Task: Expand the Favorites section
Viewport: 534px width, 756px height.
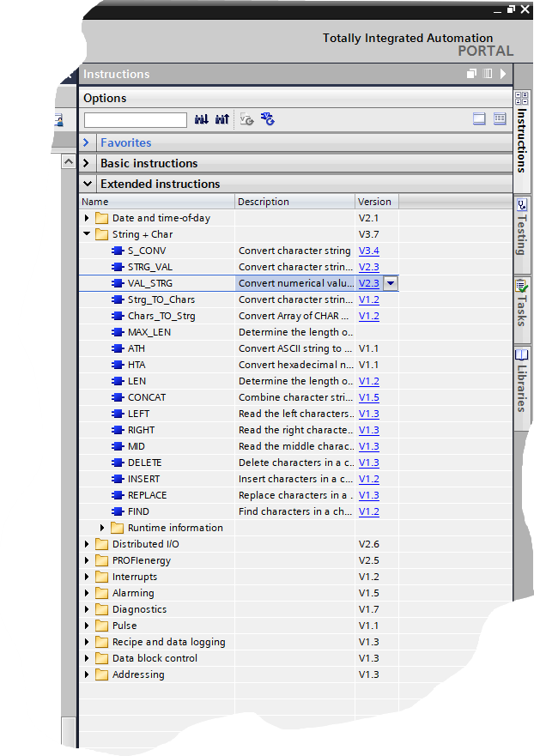Action: click(87, 142)
